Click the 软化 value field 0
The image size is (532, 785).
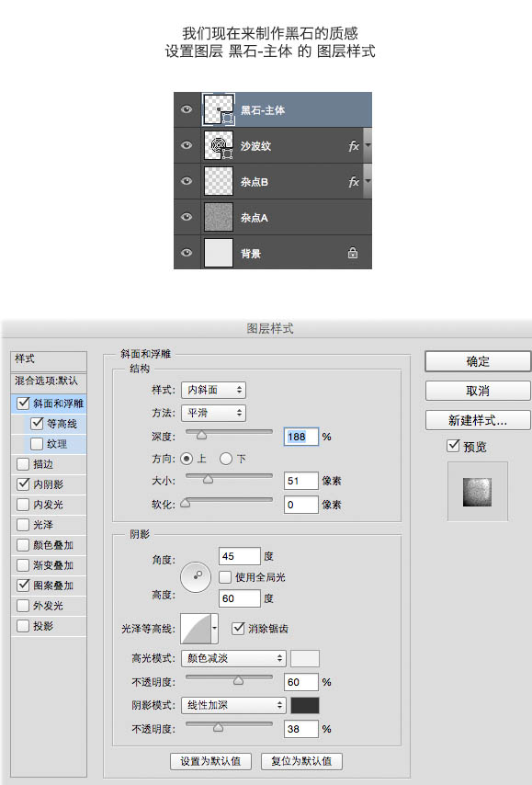[x=300, y=505]
